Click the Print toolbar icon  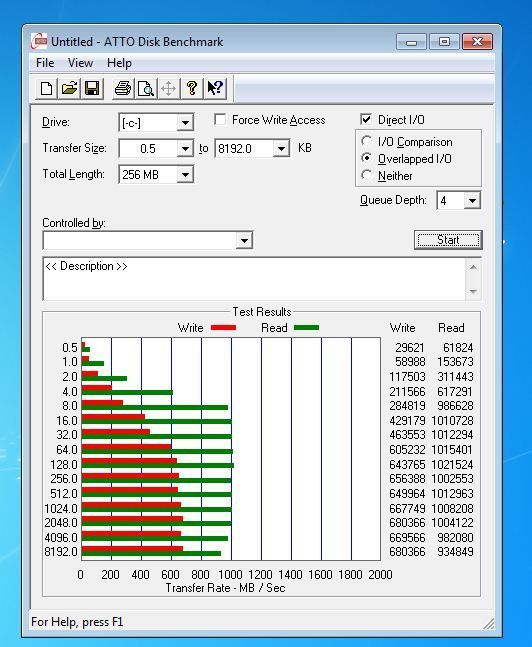point(123,88)
